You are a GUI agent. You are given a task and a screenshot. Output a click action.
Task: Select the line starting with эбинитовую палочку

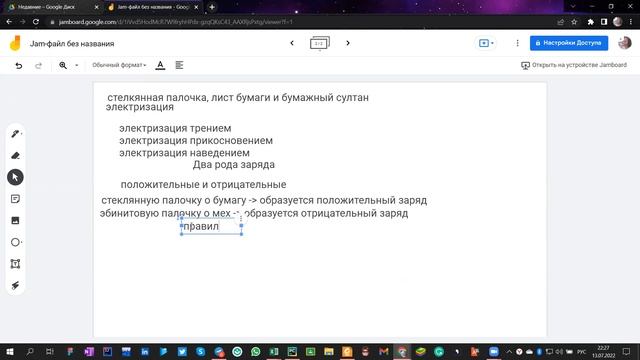(x=254, y=213)
